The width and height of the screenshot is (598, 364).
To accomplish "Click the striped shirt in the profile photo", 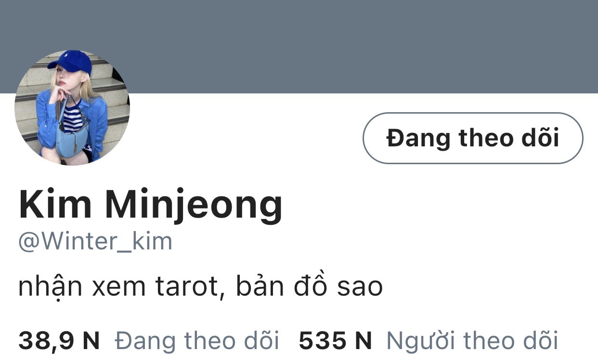I will click(73, 119).
